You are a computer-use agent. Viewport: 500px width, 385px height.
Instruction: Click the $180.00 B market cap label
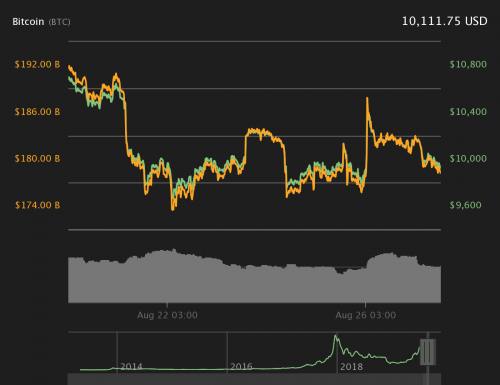[x=37, y=158]
